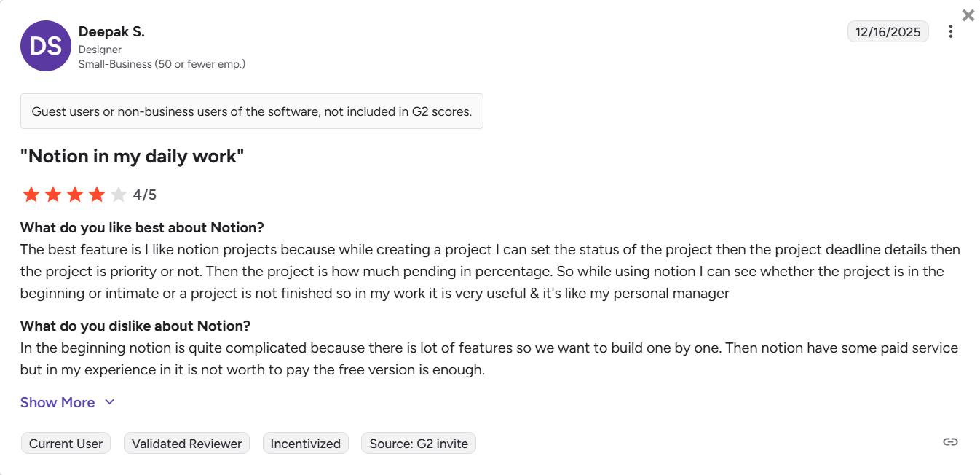The height and width of the screenshot is (475, 980).
Task: Click the DS avatar circle
Action: click(x=45, y=46)
